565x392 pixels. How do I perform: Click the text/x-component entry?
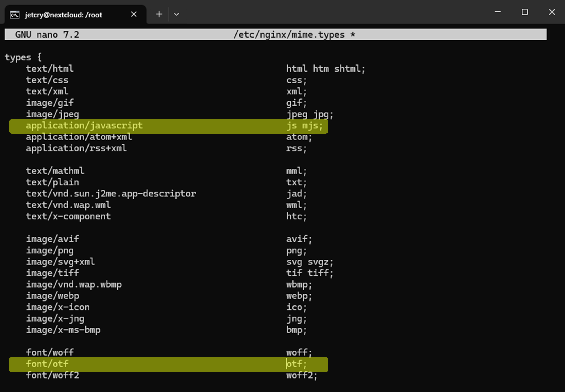(68, 216)
